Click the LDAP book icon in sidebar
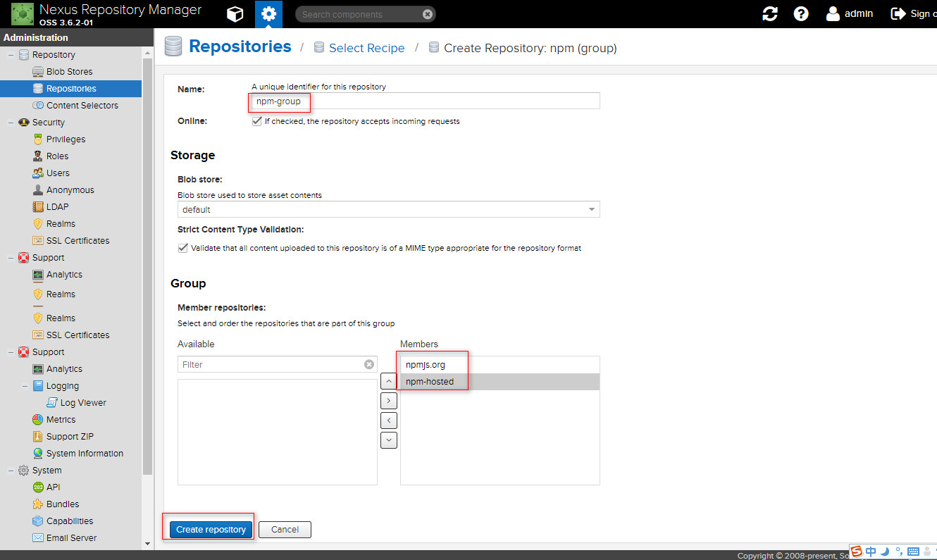The image size is (937, 560). [38, 207]
